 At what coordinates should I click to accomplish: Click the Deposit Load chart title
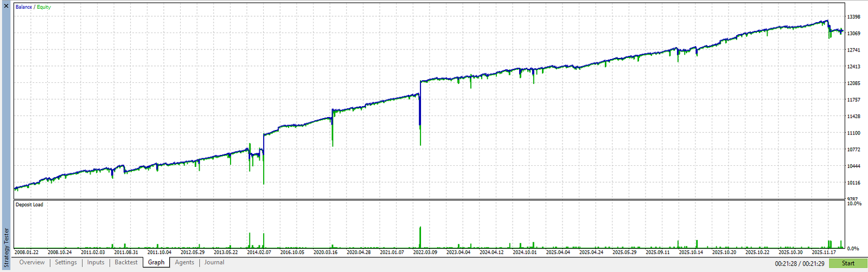(x=29, y=205)
